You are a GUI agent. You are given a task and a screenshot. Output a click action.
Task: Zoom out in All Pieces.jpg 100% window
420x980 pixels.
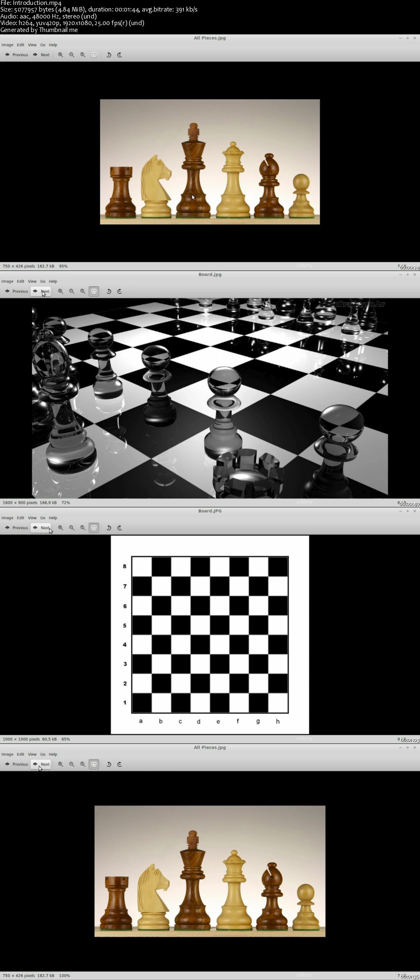tap(71, 764)
